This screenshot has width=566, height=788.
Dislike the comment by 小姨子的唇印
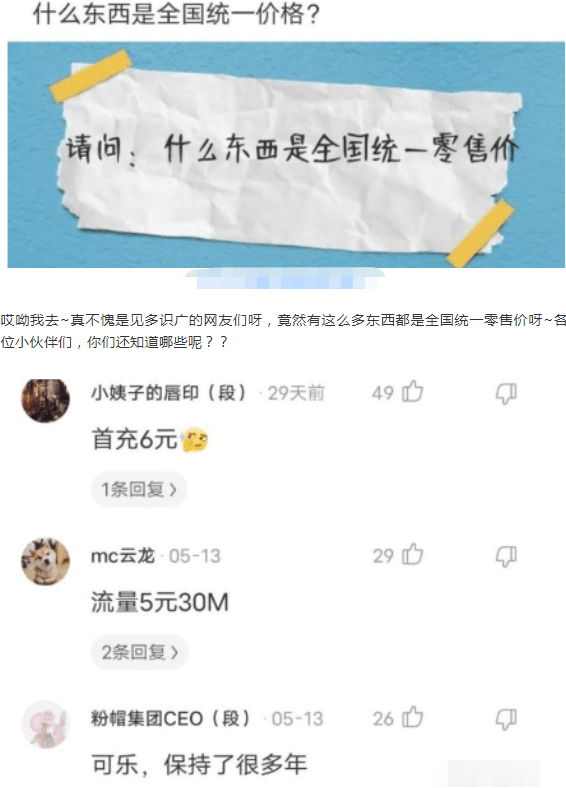pyautogui.click(x=506, y=393)
